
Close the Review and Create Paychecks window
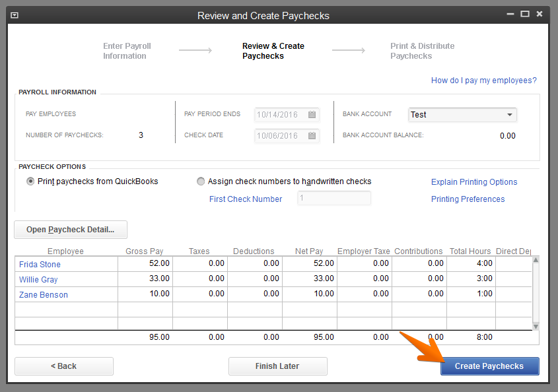pos(540,14)
